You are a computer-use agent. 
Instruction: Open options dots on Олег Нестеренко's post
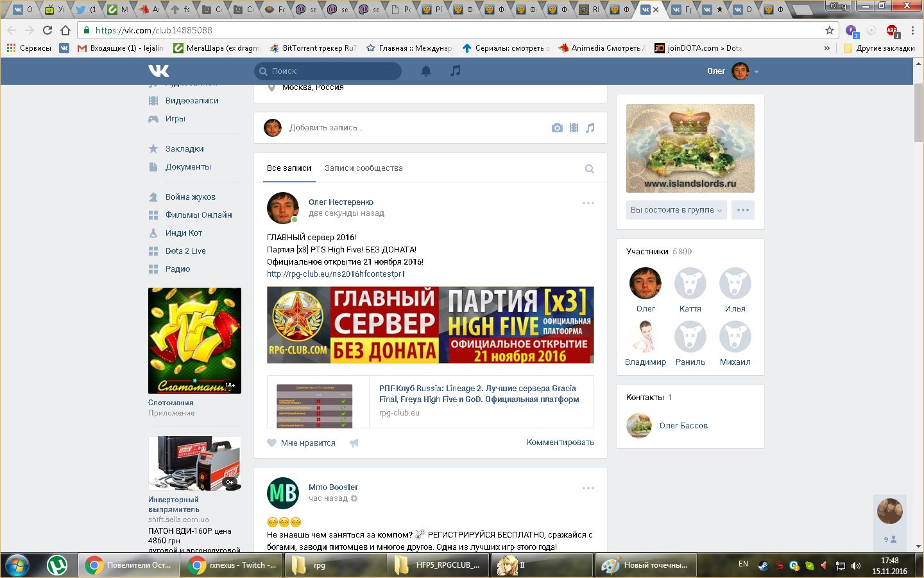pyautogui.click(x=588, y=203)
